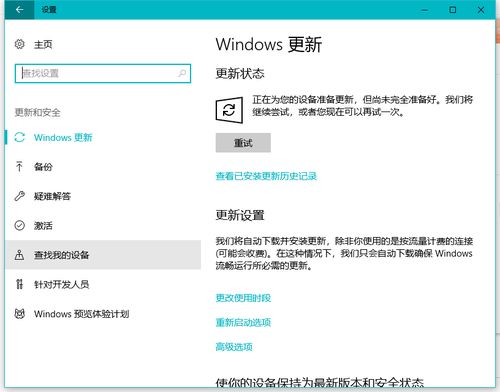Open 重新启动选项 link
The height and width of the screenshot is (392, 500).
pos(243,322)
